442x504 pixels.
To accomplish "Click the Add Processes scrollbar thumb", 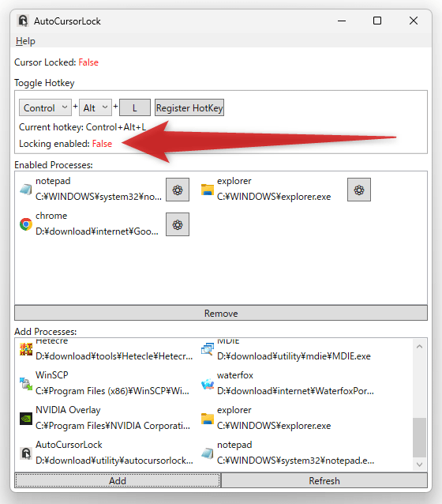I will tap(419, 437).
